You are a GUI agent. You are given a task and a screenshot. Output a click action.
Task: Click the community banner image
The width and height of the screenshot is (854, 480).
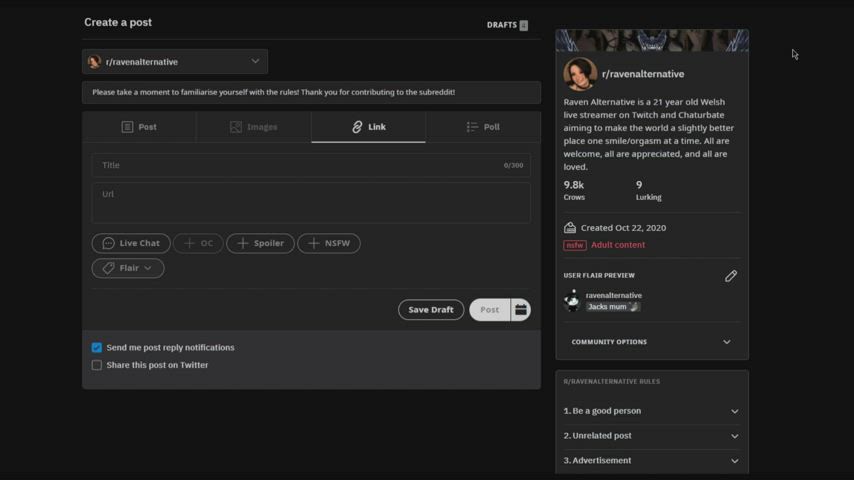[x=652, y=41]
